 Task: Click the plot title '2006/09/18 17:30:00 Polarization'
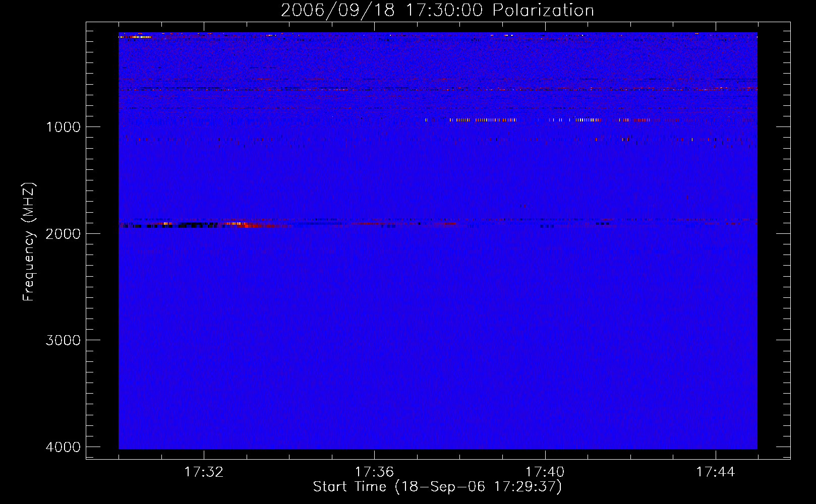437,11
